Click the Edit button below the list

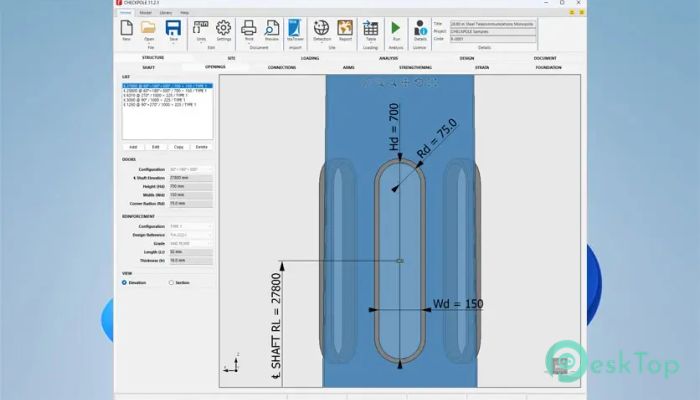[155, 147]
